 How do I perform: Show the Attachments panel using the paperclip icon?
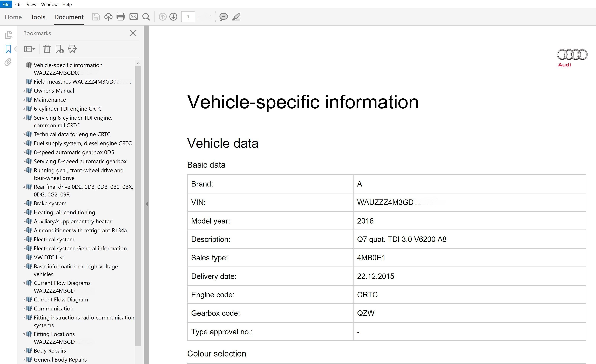point(8,62)
